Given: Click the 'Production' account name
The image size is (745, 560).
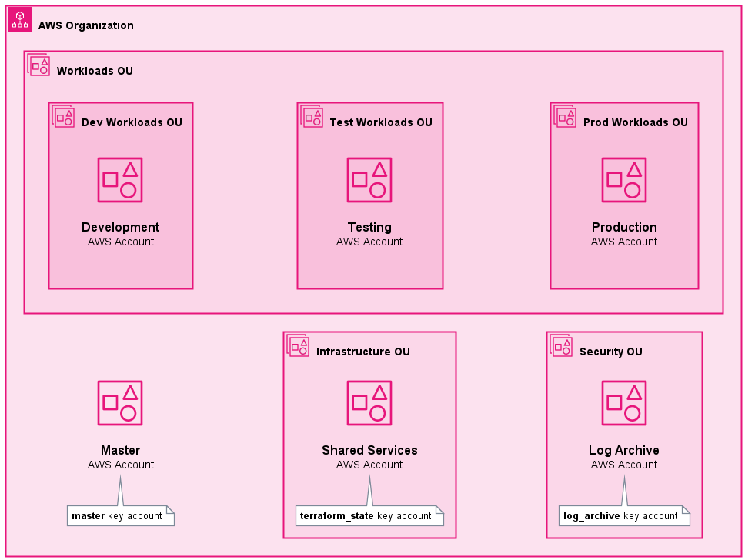Looking at the screenshot, I should [624, 227].
